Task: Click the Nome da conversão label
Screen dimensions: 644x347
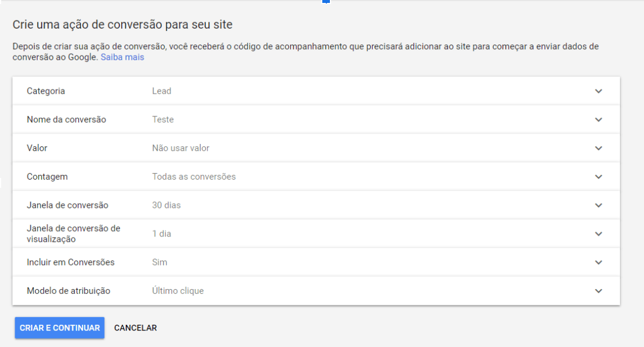Action: pos(67,119)
